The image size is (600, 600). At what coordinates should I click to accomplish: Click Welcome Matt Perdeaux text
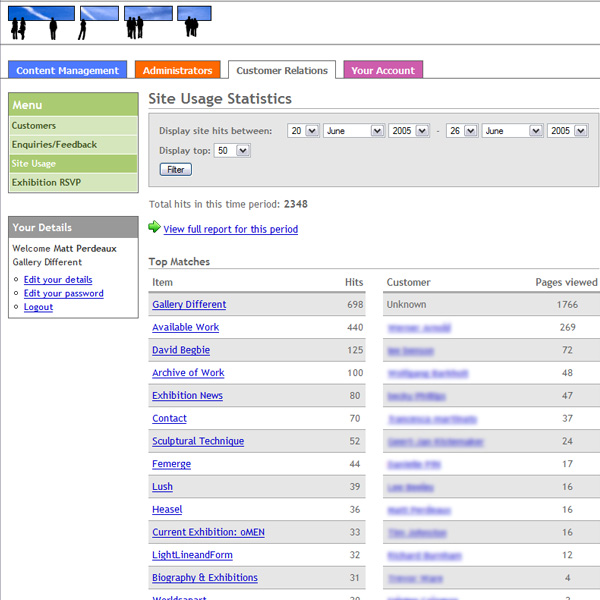[64, 249]
